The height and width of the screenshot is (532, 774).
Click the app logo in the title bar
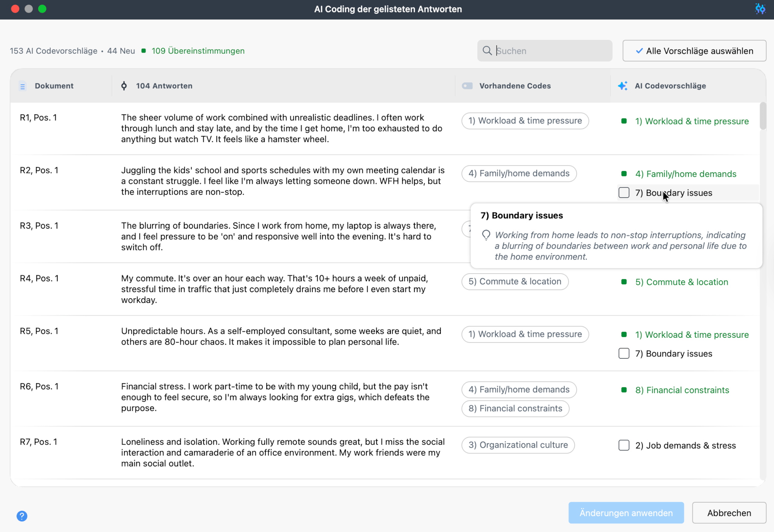click(760, 9)
